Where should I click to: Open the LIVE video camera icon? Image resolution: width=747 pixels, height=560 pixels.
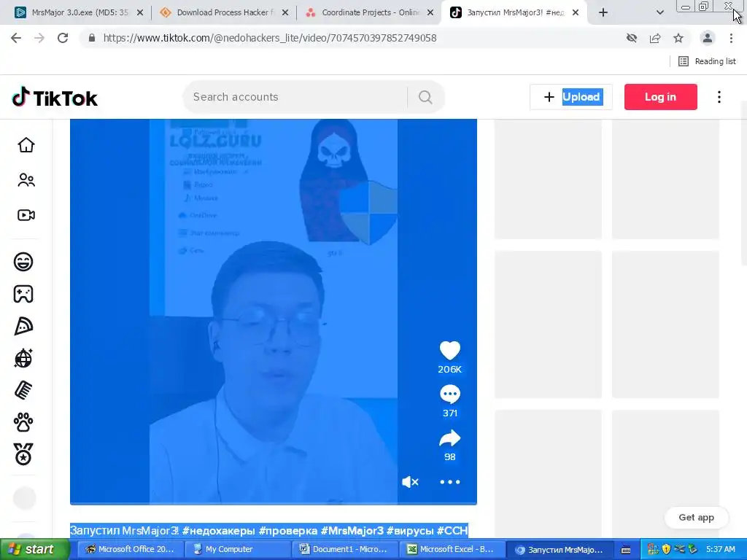(26, 215)
